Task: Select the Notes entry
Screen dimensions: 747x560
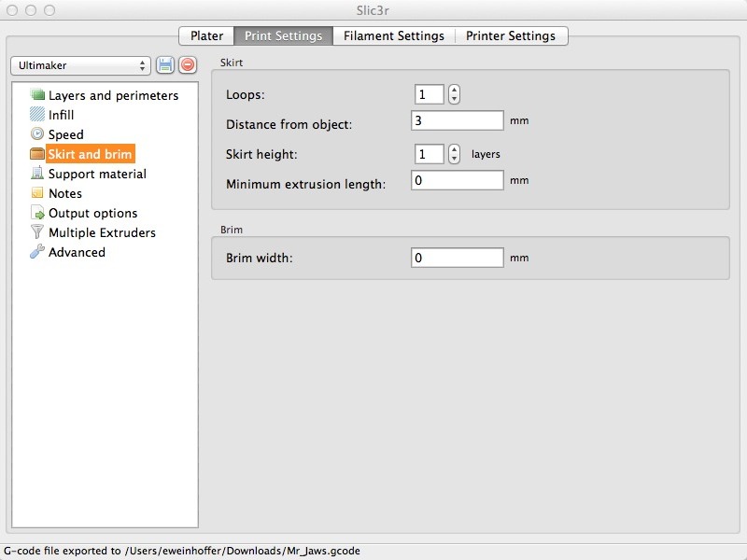Action: point(65,193)
